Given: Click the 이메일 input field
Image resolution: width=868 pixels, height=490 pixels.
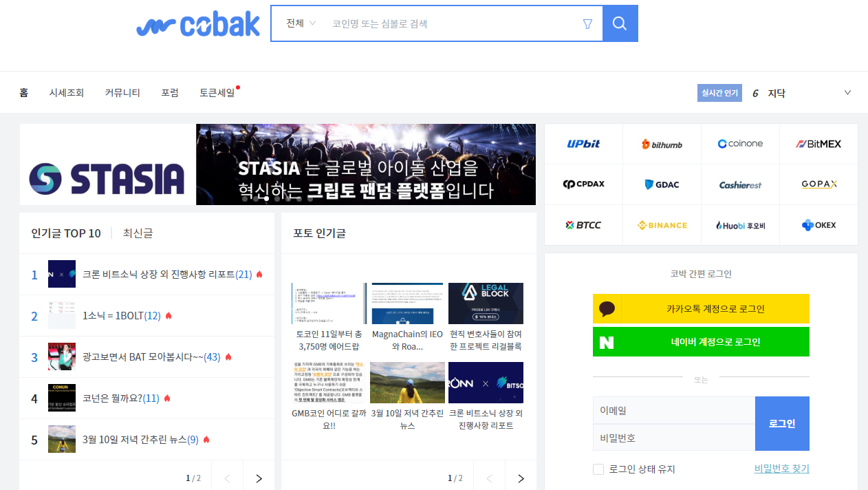Looking at the screenshot, I should pyautogui.click(x=674, y=410).
